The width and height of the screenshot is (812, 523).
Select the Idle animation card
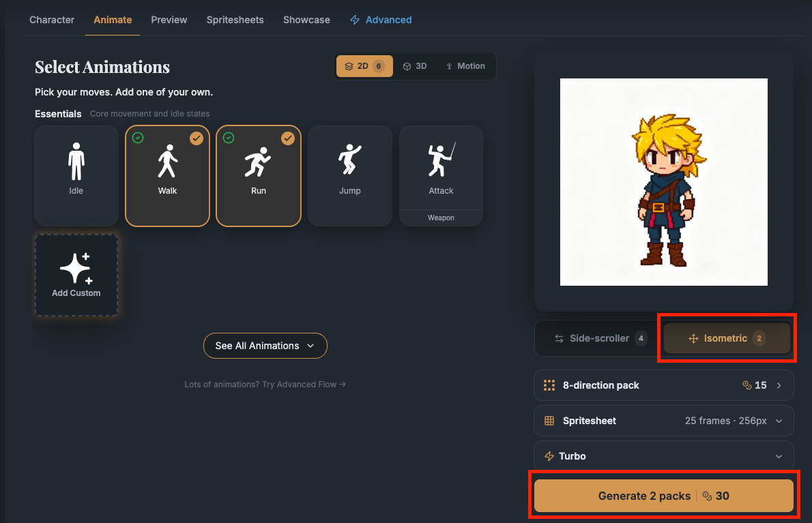click(76, 176)
